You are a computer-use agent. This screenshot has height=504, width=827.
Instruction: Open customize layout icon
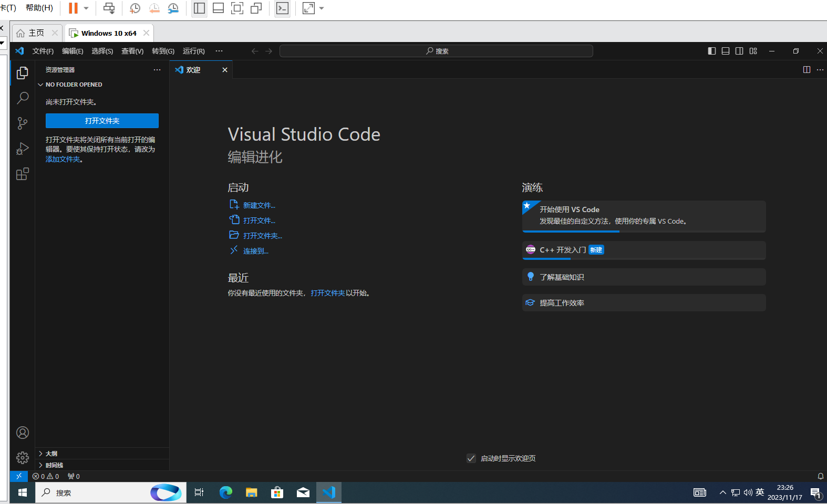pyautogui.click(x=753, y=51)
